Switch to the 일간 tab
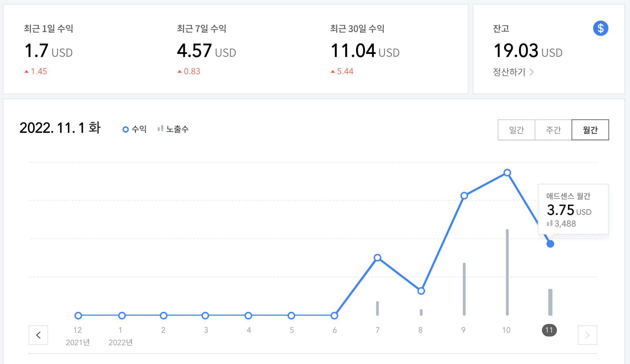This screenshot has height=364, width=630. [516, 129]
